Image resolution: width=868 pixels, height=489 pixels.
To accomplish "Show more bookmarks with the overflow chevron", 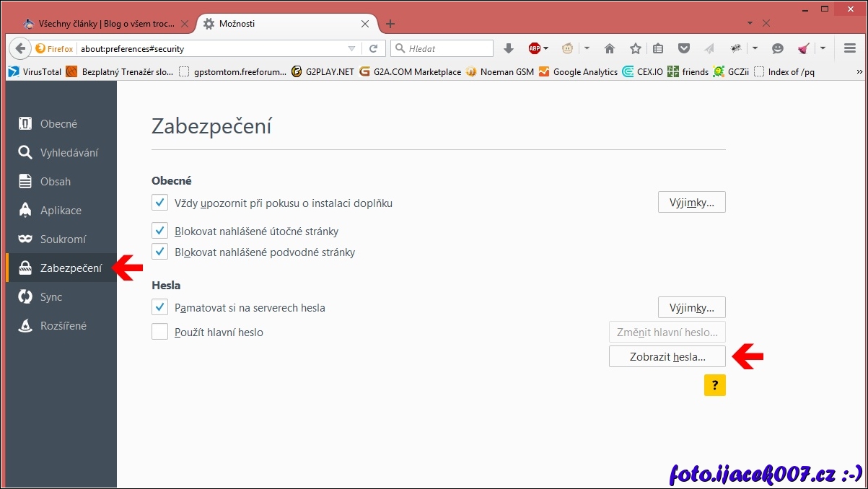I will pos(859,71).
